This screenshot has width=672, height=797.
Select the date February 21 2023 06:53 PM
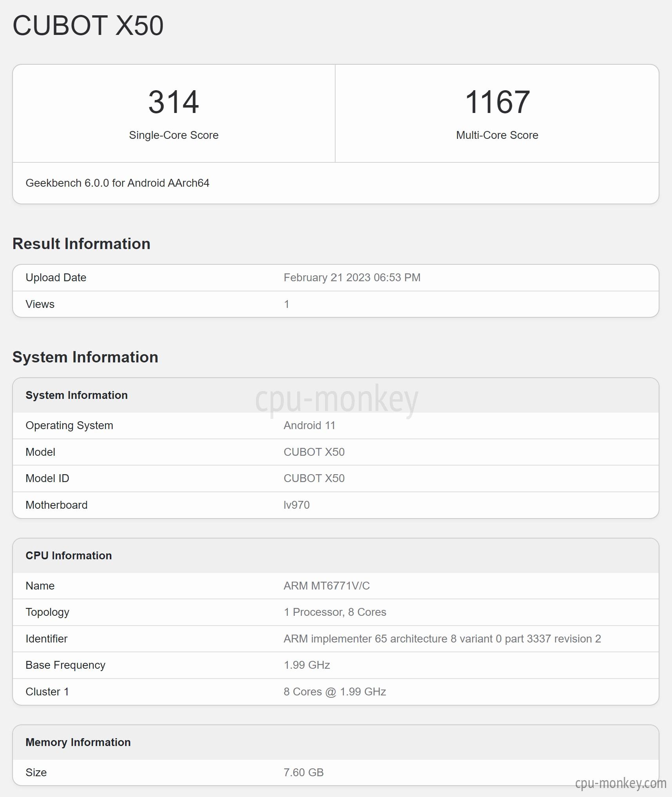coord(352,277)
